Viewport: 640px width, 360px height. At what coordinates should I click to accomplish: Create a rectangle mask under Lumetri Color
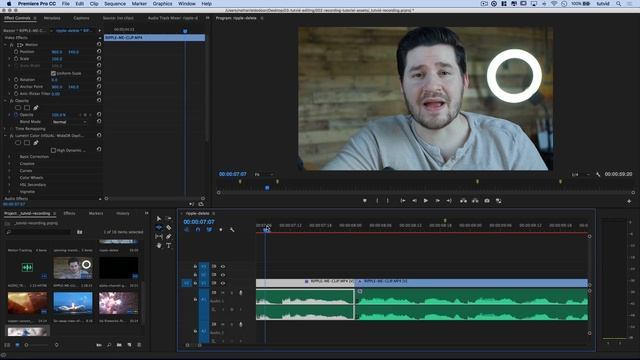point(27,143)
